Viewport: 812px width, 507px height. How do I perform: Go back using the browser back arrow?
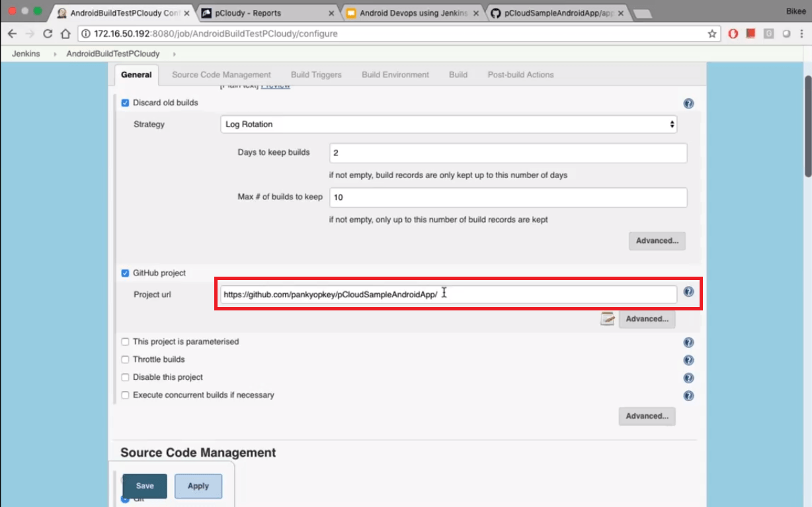(12, 34)
